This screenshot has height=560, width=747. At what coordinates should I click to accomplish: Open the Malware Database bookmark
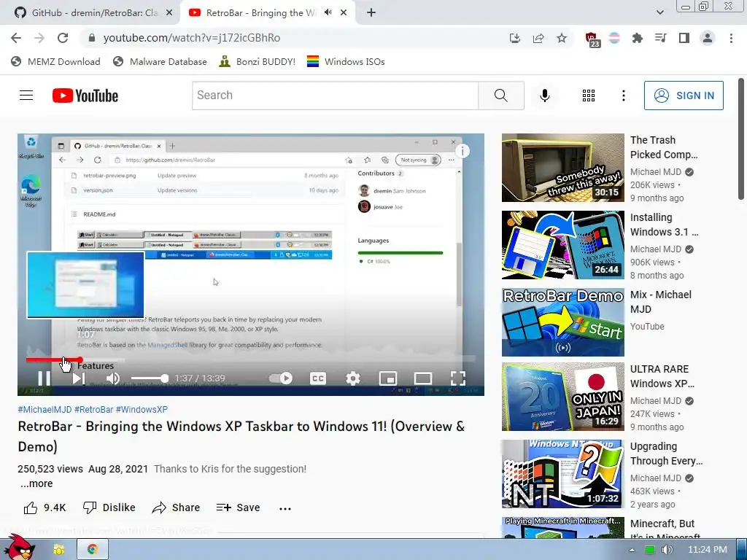click(160, 61)
